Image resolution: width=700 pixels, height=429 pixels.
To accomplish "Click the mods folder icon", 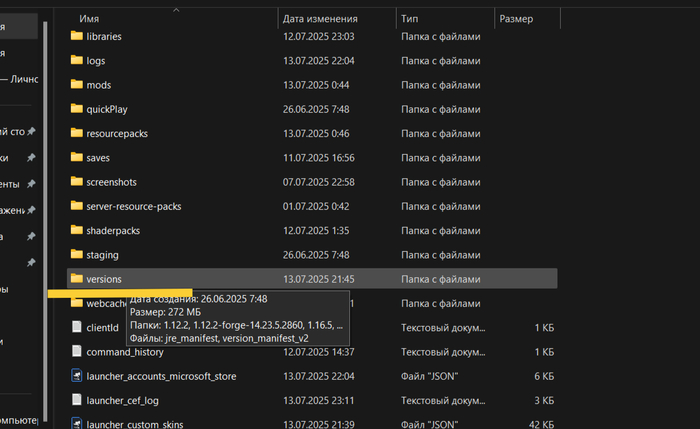I will (x=76, y=84).
